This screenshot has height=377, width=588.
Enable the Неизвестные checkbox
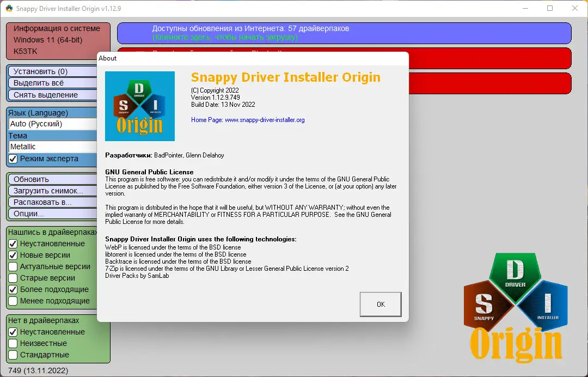(13, 343)
